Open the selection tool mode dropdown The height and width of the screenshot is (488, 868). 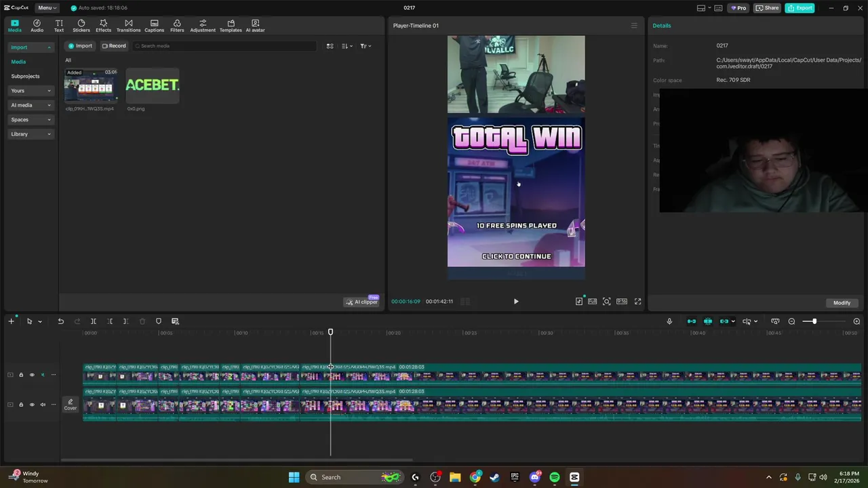(x=40, y=321)
